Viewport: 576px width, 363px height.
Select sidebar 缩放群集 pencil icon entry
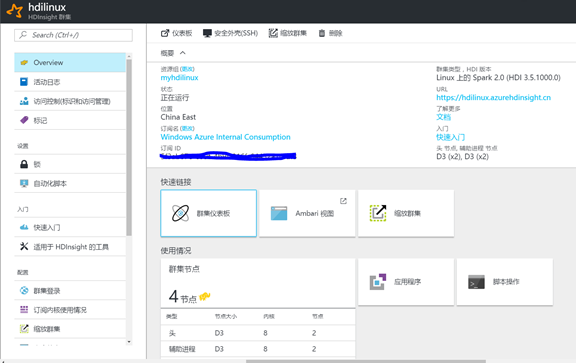(24, 328)
